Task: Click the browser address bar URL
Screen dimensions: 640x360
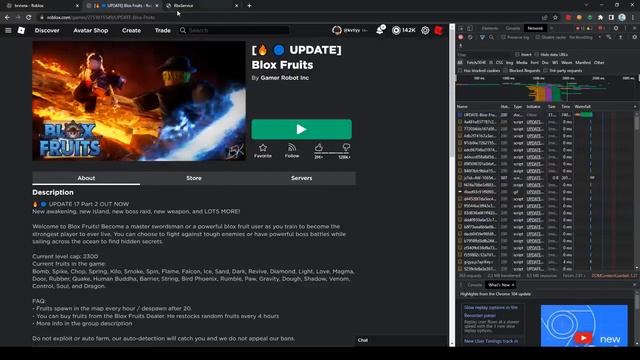Action: (x=100, y=18)
